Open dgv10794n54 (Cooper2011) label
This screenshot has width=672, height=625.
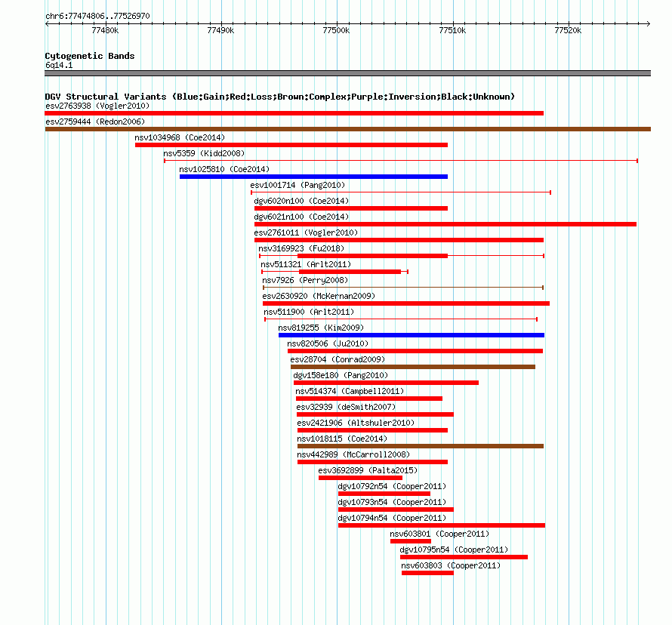click(x=392, y=518)
